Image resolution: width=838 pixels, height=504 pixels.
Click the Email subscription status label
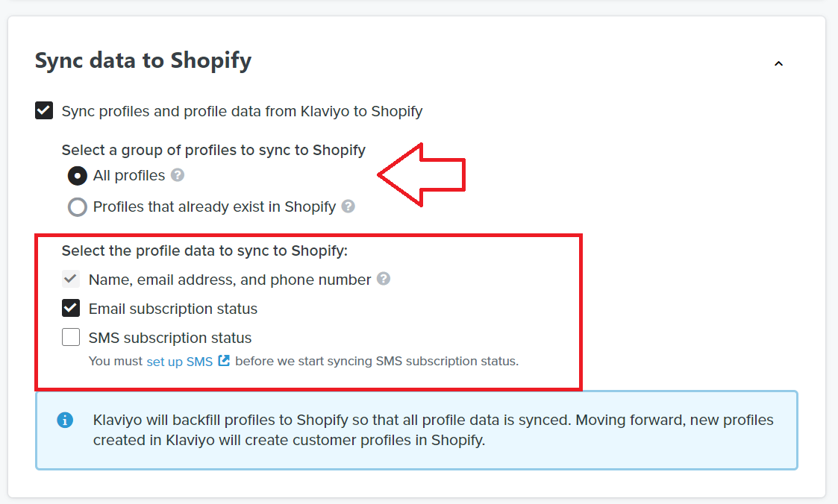[172, 309]
